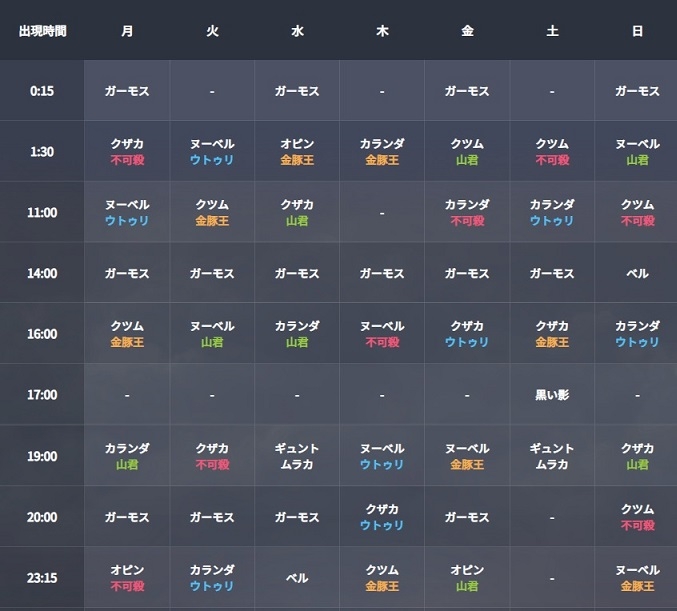Select オピン 不可殺 in the 23:15 row
Screen dimensions: 677x611
tap(127, 578)
